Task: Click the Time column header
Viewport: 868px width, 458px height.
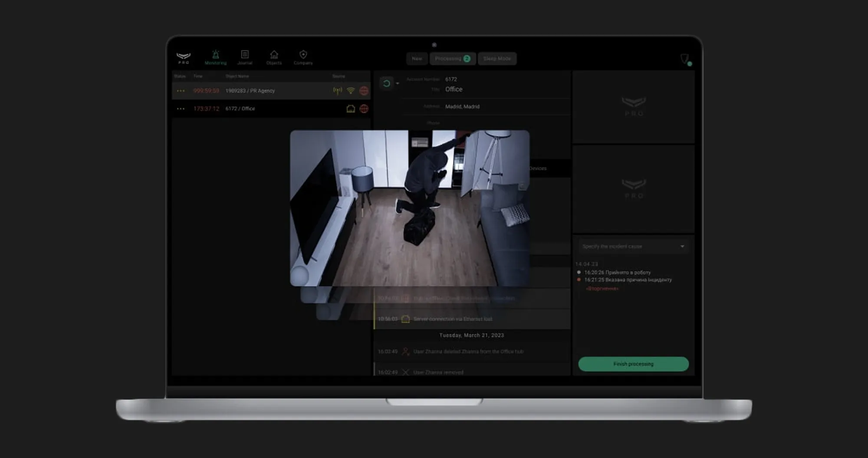Action: pyautogui.click(x=198, y=76)
